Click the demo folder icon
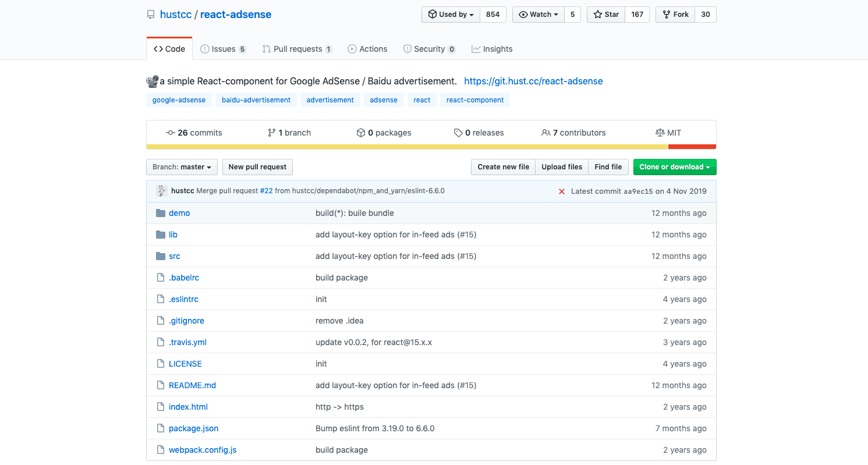The height and width of the screenshot is (465, 868). [x=161, y=213]
